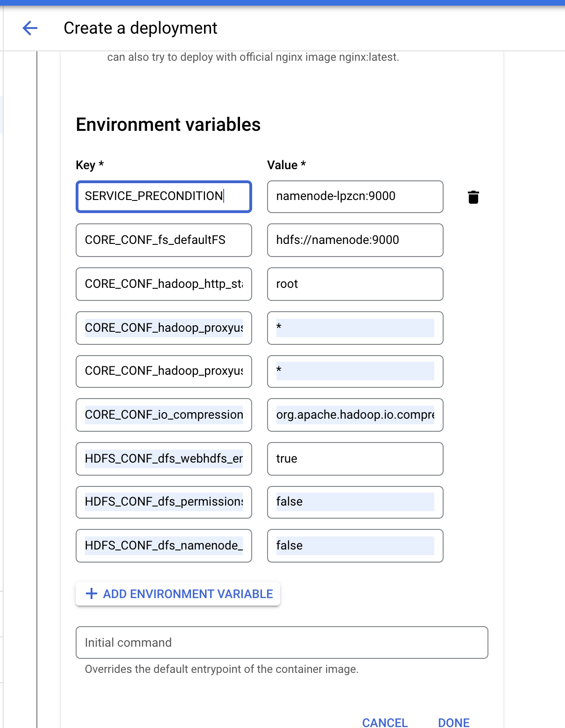This screenshot has width=565, height=728.
Task: Click the CORE_CONF_fs_defaultFS key field
Action: 163,240
